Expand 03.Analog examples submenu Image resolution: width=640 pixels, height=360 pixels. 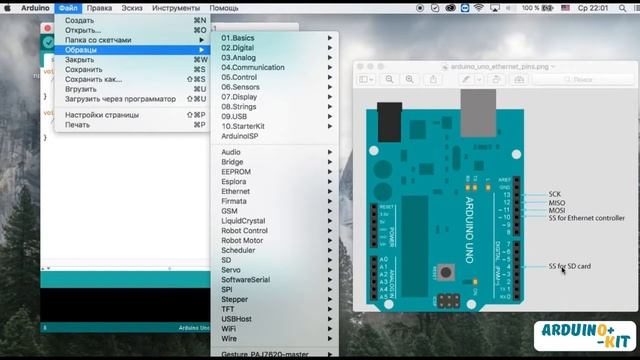[x=275, y=58]
